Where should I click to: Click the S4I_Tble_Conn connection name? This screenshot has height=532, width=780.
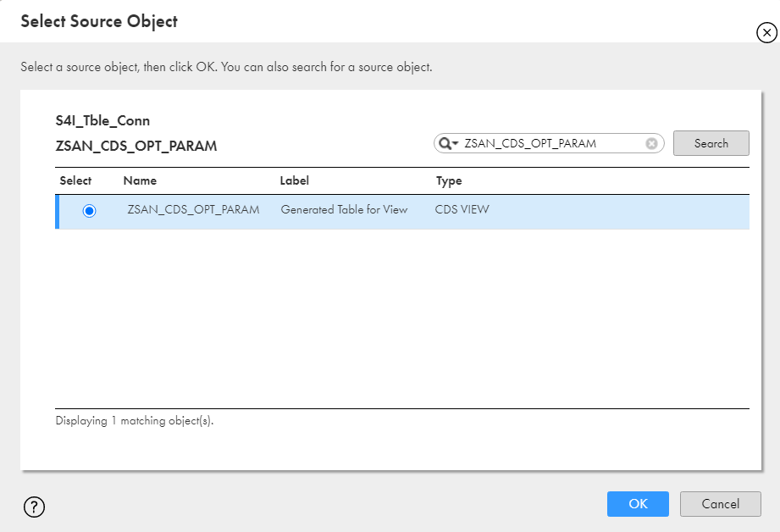(x=102, y=121)
